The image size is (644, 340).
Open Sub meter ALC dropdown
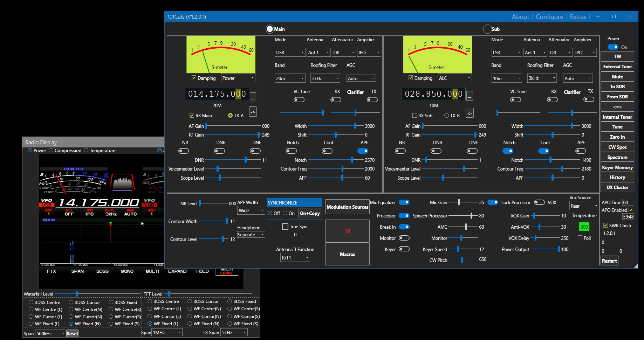click(x=454, y=78)
